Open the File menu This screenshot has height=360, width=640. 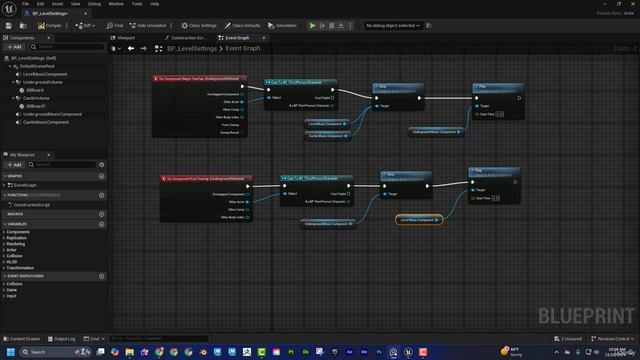(25, 4)
